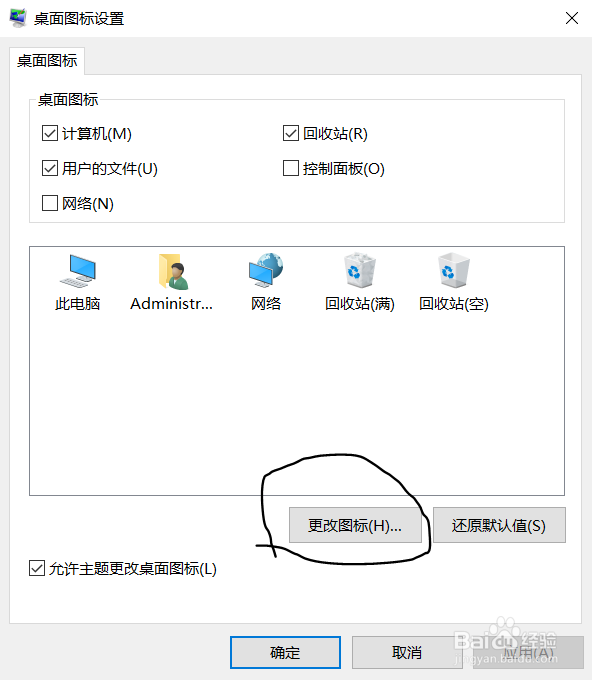Click the 取消 cancel button
The height and width of the screenshot is (680, 592).
[x=407, y=653]
